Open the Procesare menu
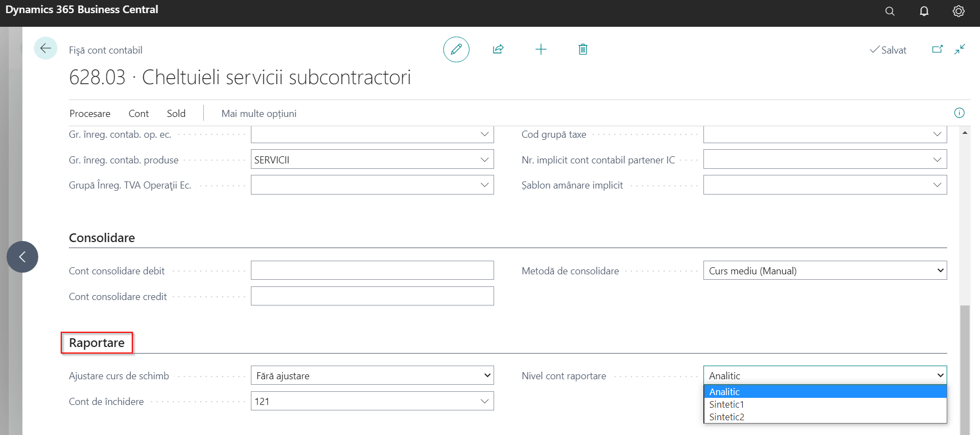980x435 pixels. point(90,114)
